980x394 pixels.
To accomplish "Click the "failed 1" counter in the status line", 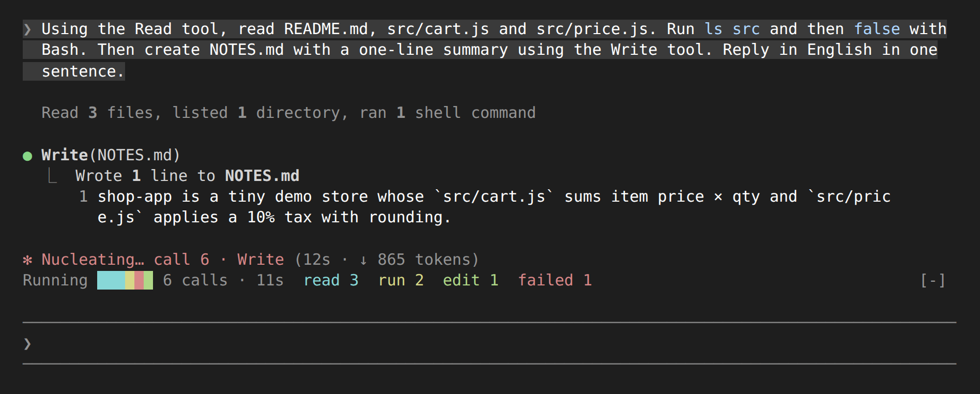I will click(x=555, y=280).
